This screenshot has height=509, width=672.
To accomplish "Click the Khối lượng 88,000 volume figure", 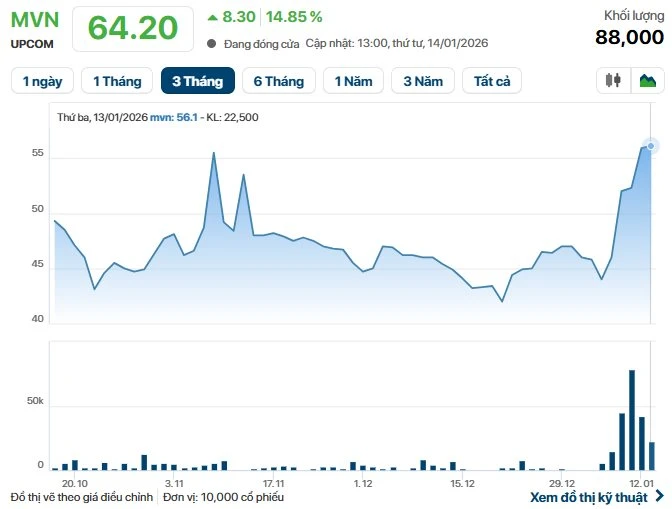I will coord(629,37).
